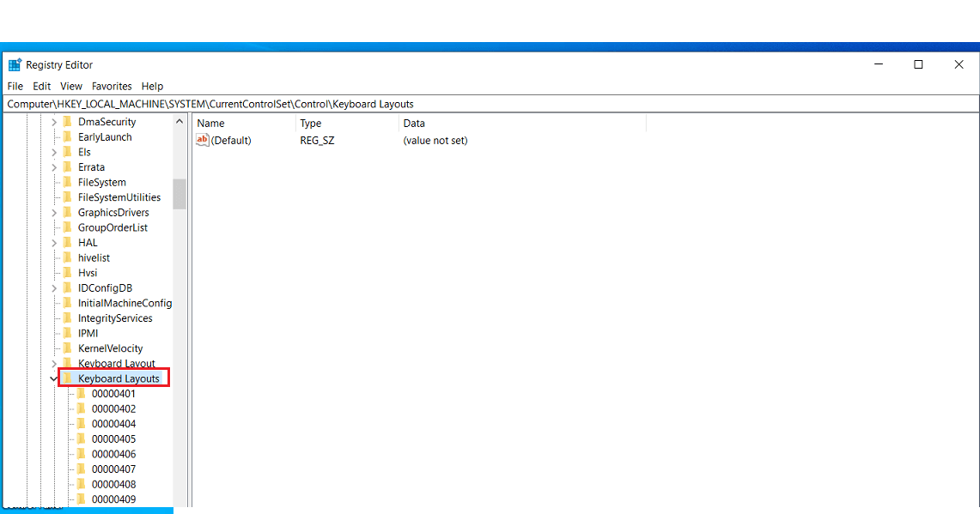
Task: Select the (Default) value name
Action: (231, 141)
